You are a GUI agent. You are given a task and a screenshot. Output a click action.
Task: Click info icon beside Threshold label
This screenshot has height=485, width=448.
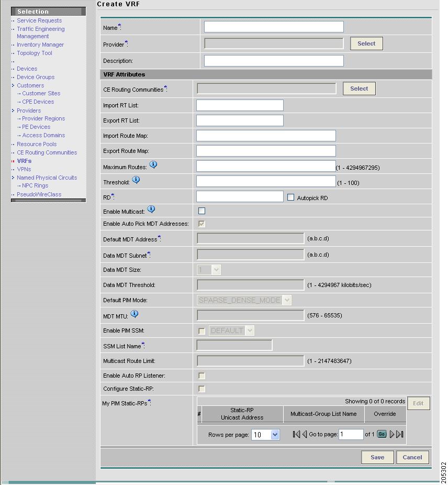pos(136,180)
